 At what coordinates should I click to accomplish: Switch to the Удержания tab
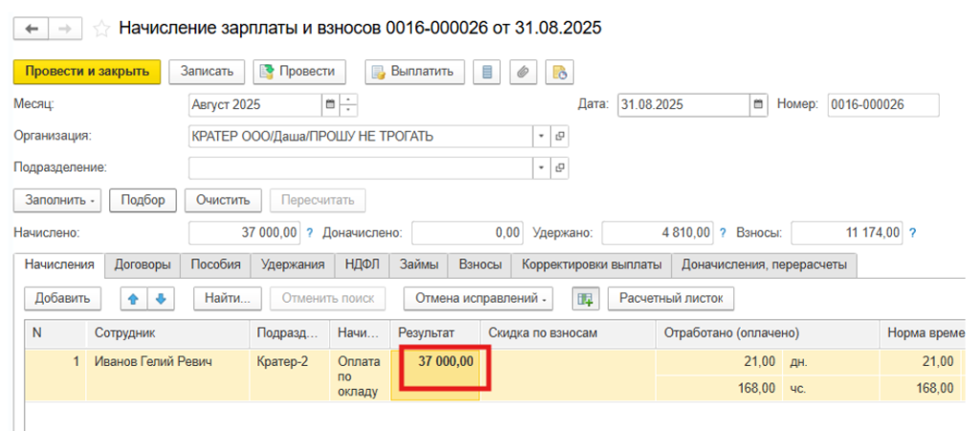(293, 263)
